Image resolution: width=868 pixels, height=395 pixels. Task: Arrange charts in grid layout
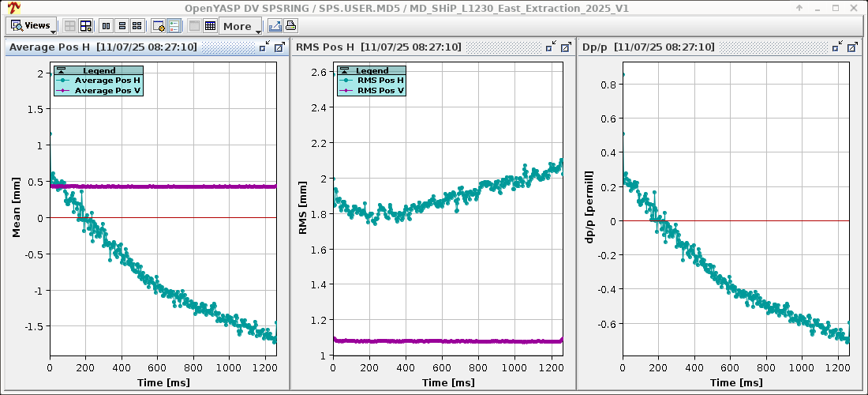(x=137, y=26)
